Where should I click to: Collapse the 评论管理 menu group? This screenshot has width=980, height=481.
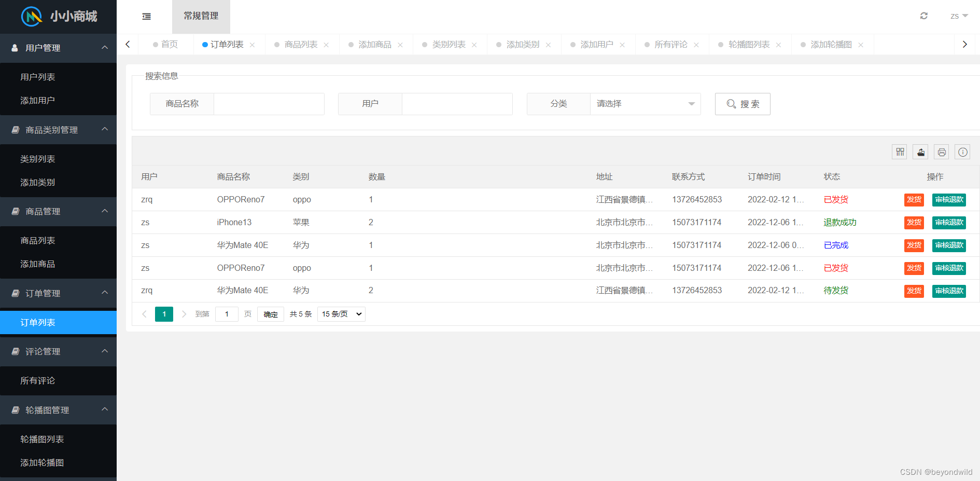click(x=58, y=351)
